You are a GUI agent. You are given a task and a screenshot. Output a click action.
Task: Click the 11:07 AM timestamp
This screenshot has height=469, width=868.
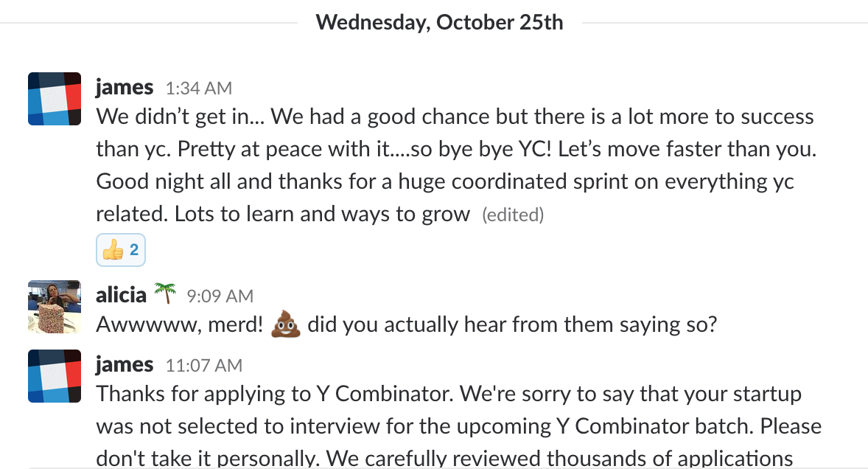click(x=204, y=366)
